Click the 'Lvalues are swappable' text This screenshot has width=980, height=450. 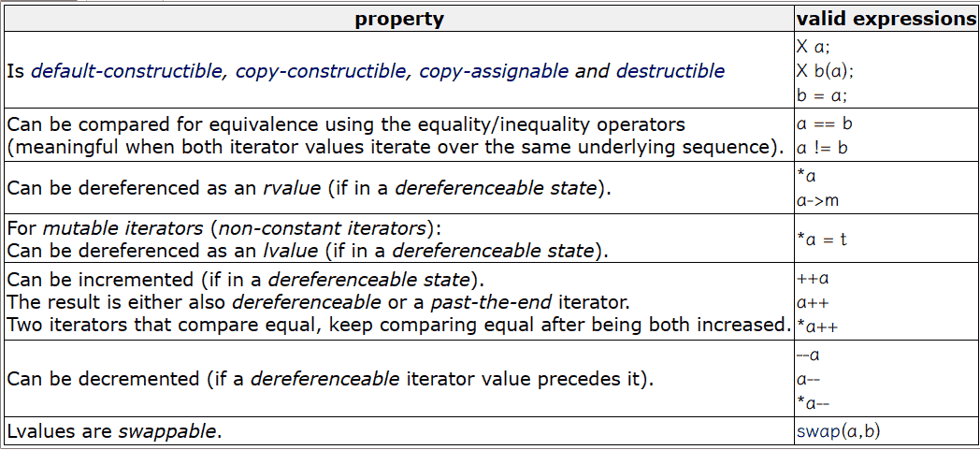[x=114, y=431]
